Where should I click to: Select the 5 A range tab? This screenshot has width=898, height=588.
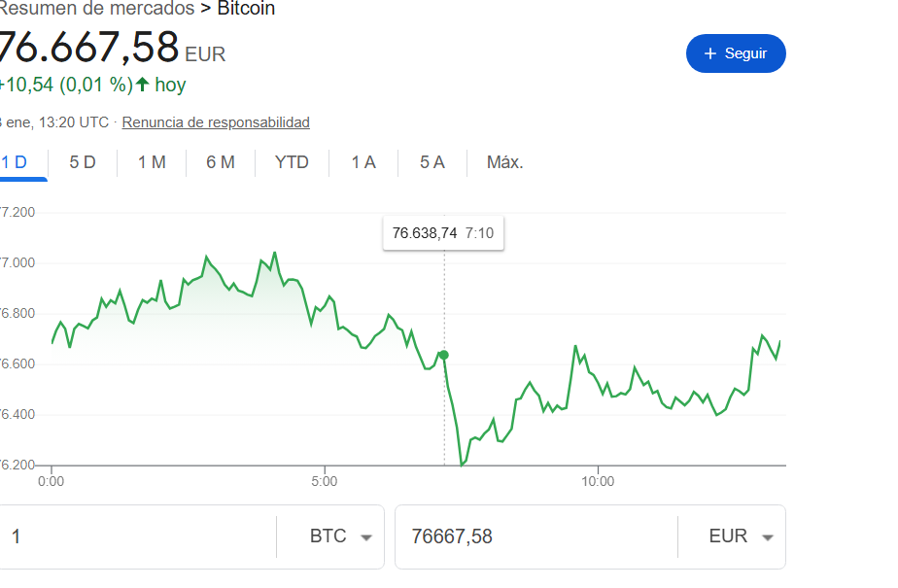tap(432, 162)
